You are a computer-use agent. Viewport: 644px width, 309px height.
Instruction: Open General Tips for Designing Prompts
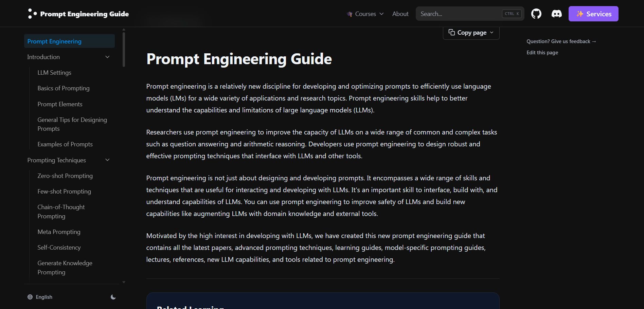pyautogui.click(x=72, y=124)
